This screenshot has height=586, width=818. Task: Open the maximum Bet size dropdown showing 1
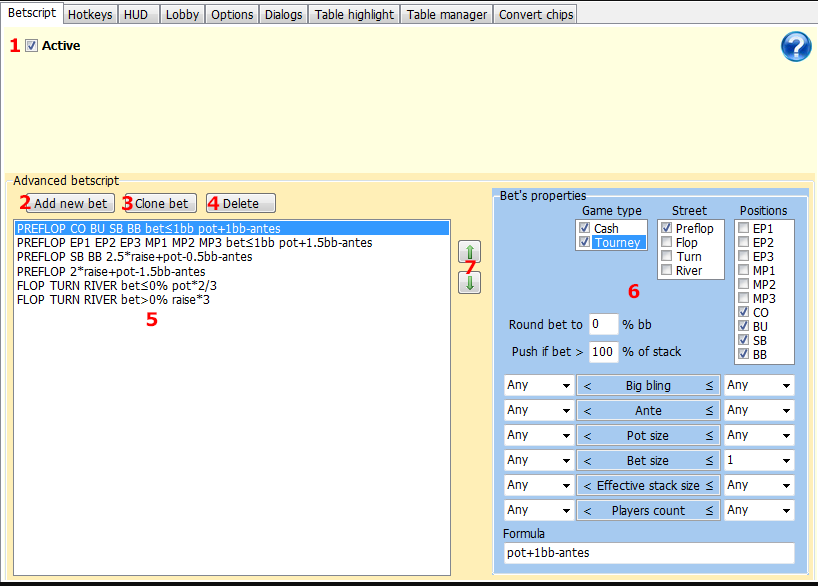tap(759, 460)
